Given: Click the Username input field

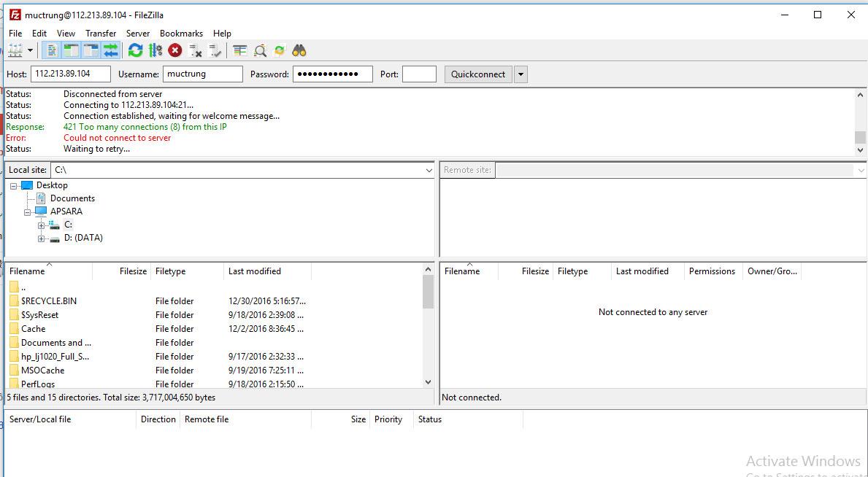Looking at the screenshot, I should pyautogui.click(x=203, y=74).
